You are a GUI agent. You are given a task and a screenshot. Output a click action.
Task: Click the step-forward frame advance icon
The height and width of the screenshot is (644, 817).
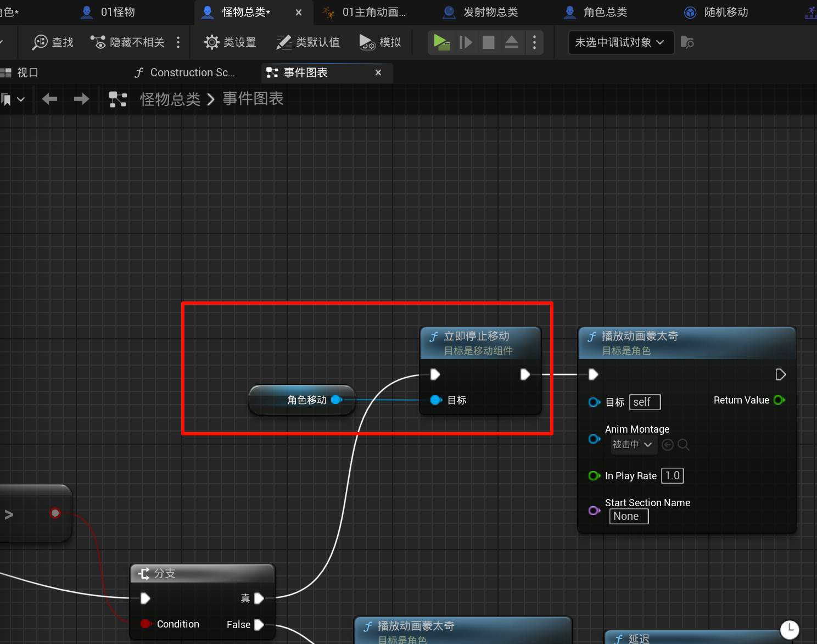466,42
